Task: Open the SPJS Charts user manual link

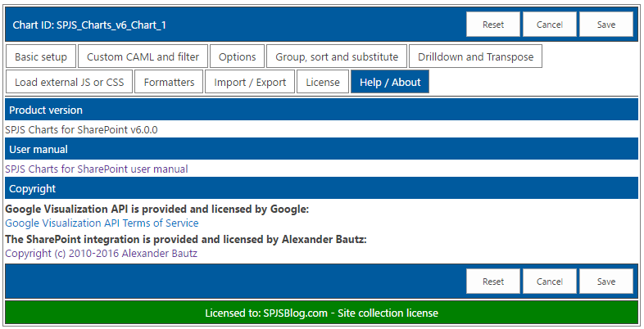Action: pos(97,169)
